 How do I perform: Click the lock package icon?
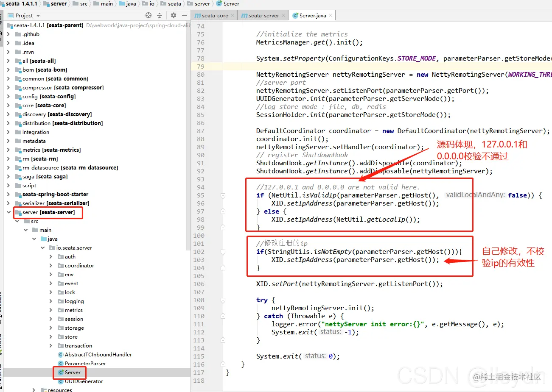pyautogui.click(x=61, y=292)
